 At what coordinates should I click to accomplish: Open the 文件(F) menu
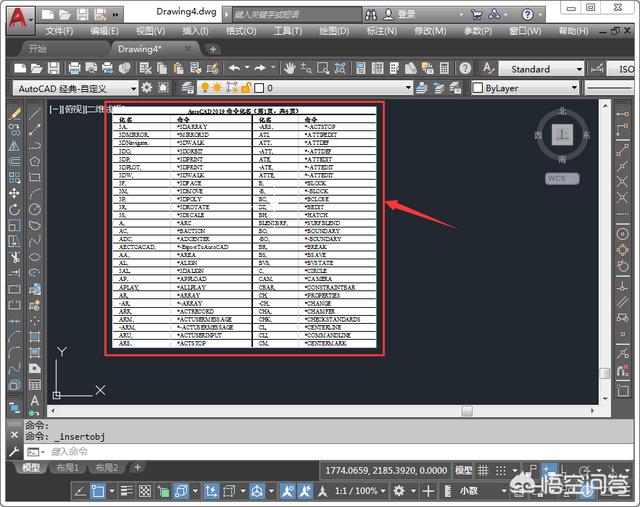59,31
